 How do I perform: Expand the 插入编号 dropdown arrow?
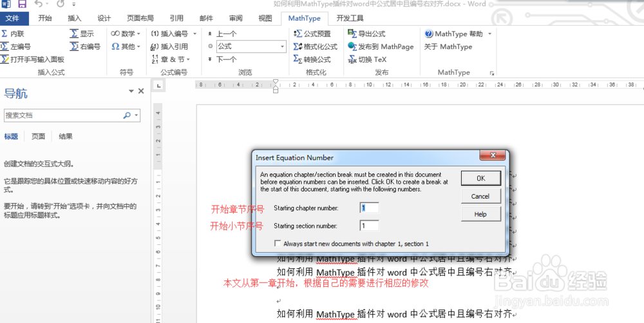pyautogui.click(x=194, y=34)
